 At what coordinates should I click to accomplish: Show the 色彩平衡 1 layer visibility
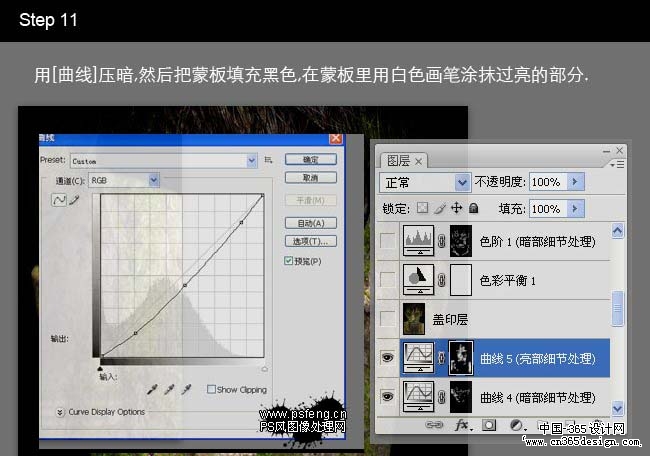click(388, 279)
